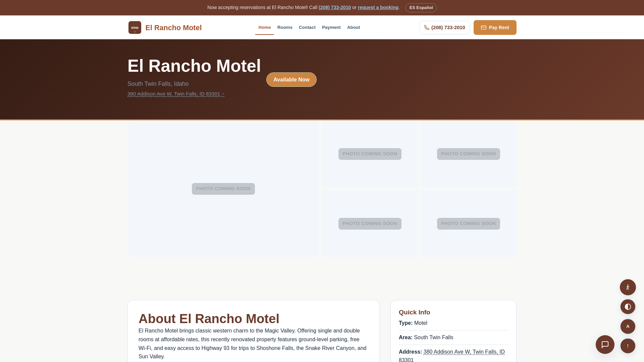Open the top middle photo placeholder

click(370, 154)
